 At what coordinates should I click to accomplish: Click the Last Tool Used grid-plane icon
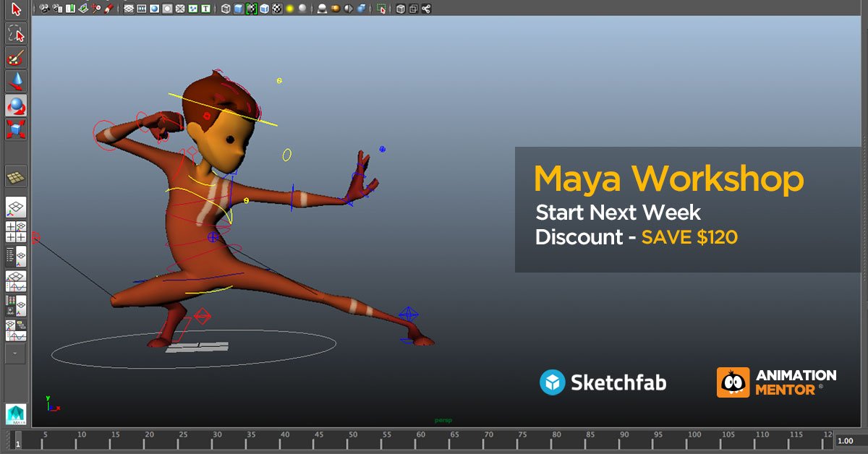[16, 176]
